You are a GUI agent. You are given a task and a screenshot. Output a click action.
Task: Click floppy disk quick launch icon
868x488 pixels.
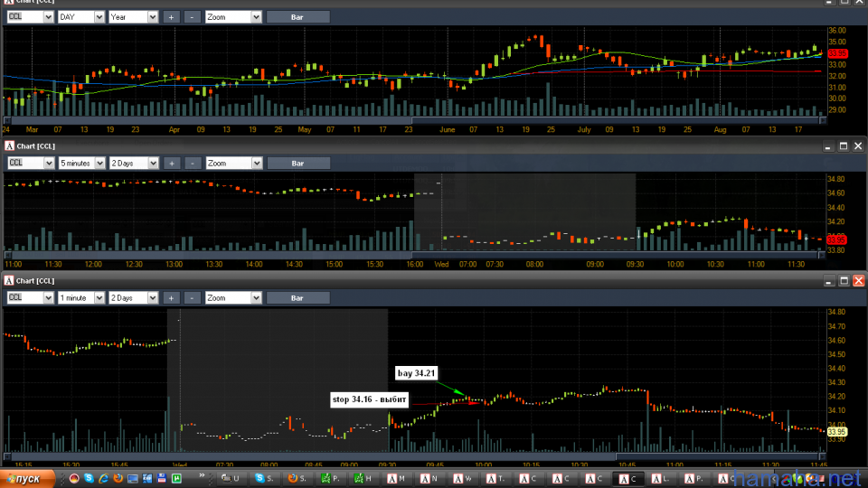tap(162, 478)
